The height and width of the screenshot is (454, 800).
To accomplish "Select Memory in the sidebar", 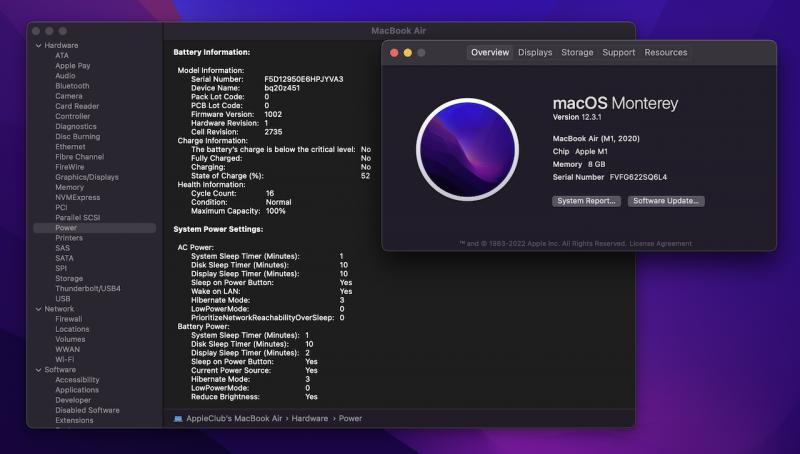I will pyautogui.click(x=69, y=187).
